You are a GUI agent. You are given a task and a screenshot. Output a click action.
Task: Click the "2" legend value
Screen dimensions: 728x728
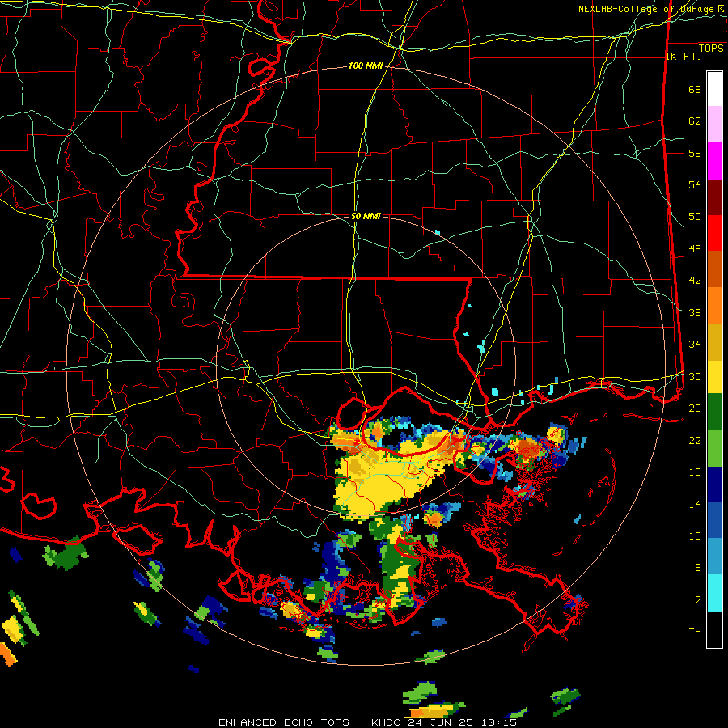698,600
